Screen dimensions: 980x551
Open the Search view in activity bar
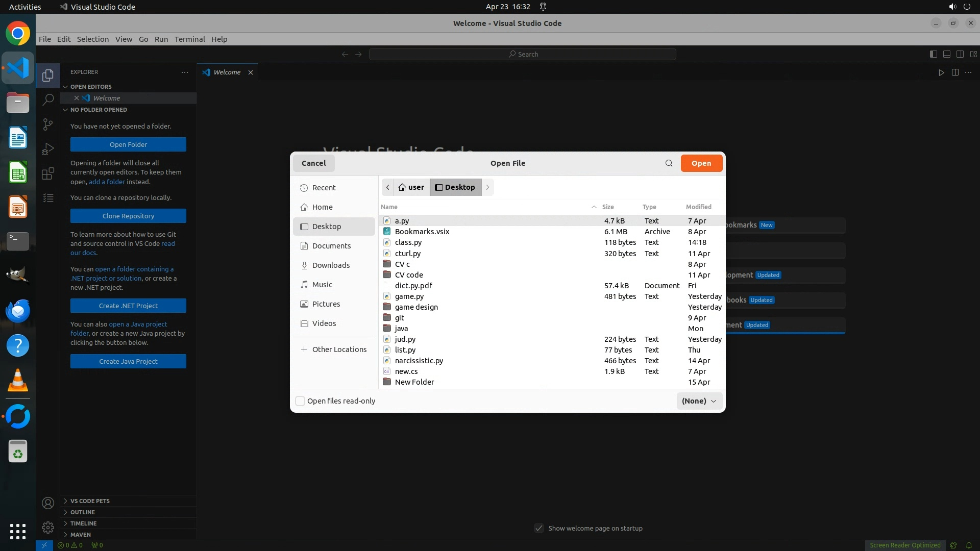point(48,99)
